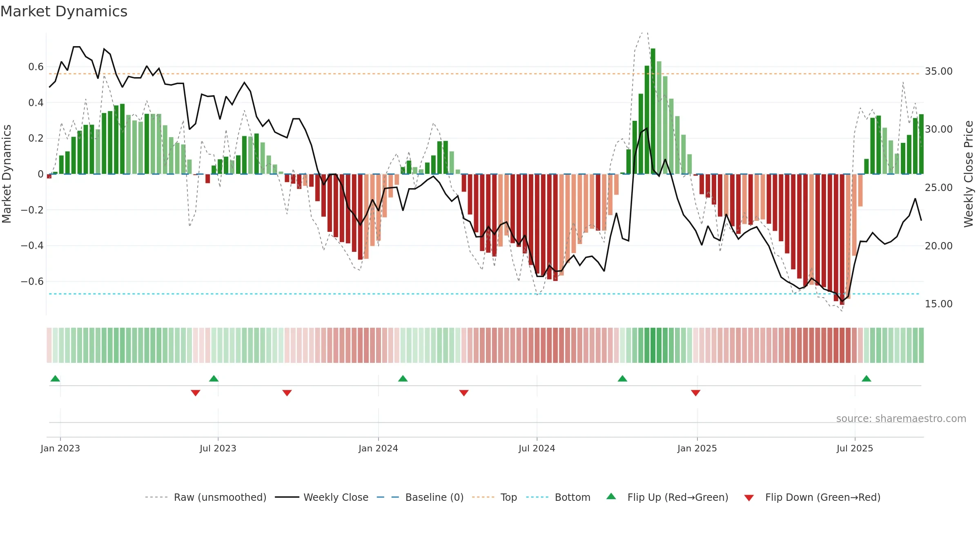
Task: Click the flip-up marker after Jul 2025
Action: (866, 378)
